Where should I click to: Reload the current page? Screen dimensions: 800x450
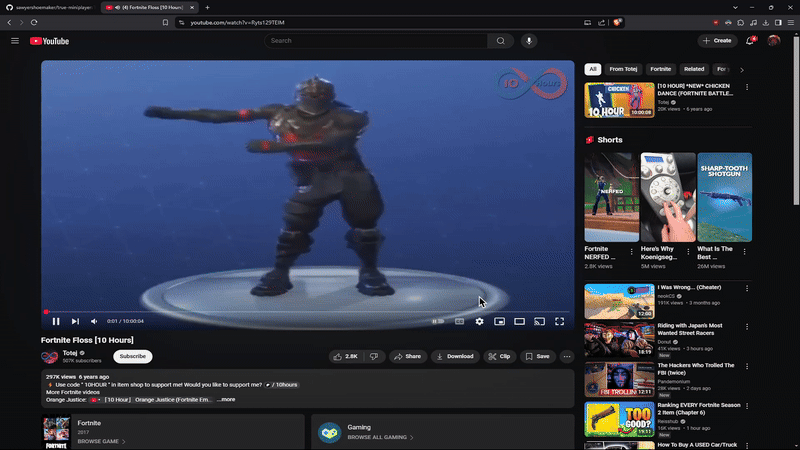(34, 22)
